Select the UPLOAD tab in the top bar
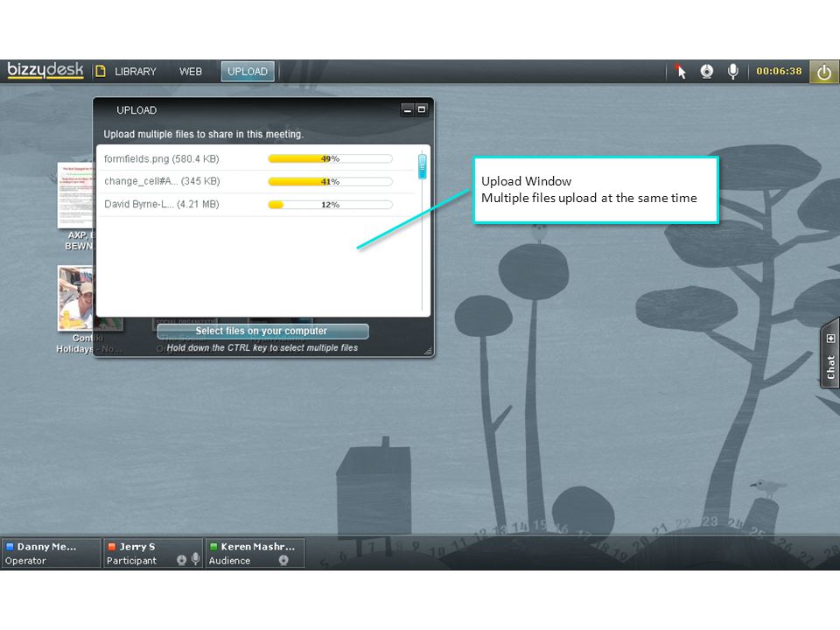The image size is (840, 630). coord(248,71)
